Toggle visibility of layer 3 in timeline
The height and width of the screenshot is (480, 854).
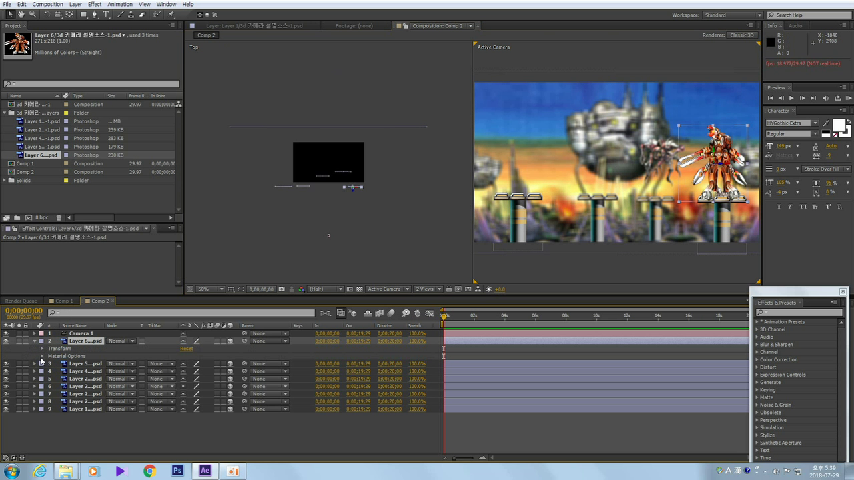[x=5, y=364]
